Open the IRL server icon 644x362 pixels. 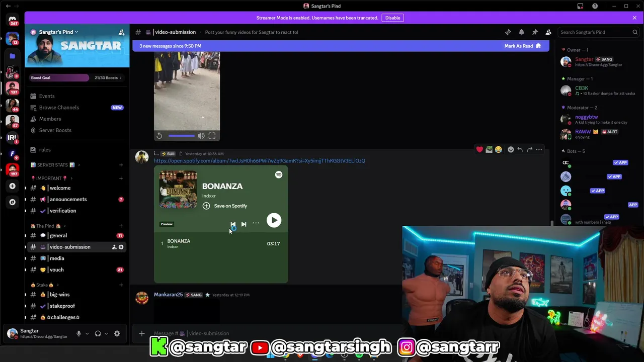click(x=12, y=137)
